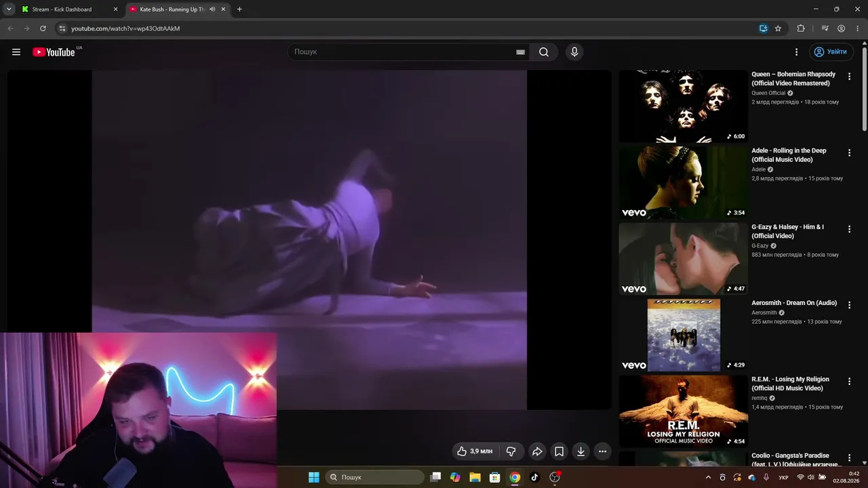868x488 pixels.
Task: Expand the tab search dropdown
Action: click(9, 9)
